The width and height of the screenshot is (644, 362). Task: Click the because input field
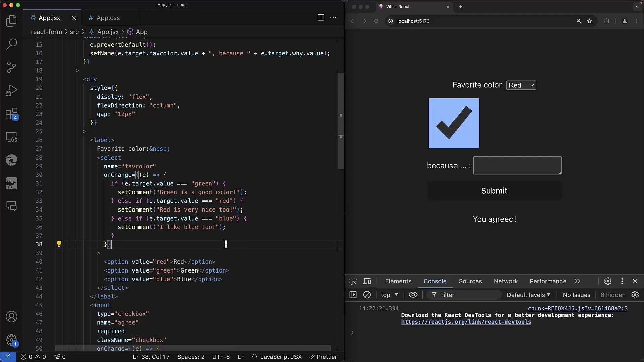pos(518,165)
